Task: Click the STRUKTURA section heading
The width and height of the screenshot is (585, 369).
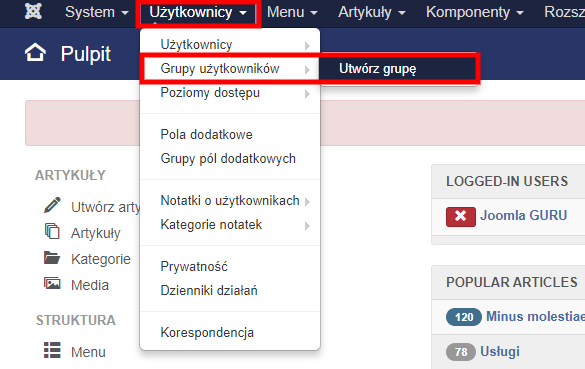Action: coord(76,320)
